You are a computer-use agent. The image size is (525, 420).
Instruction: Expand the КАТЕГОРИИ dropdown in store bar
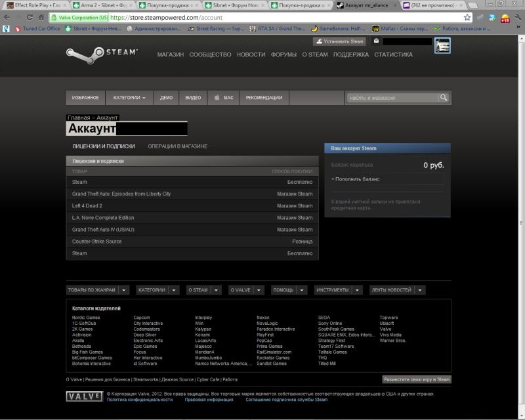129,98
